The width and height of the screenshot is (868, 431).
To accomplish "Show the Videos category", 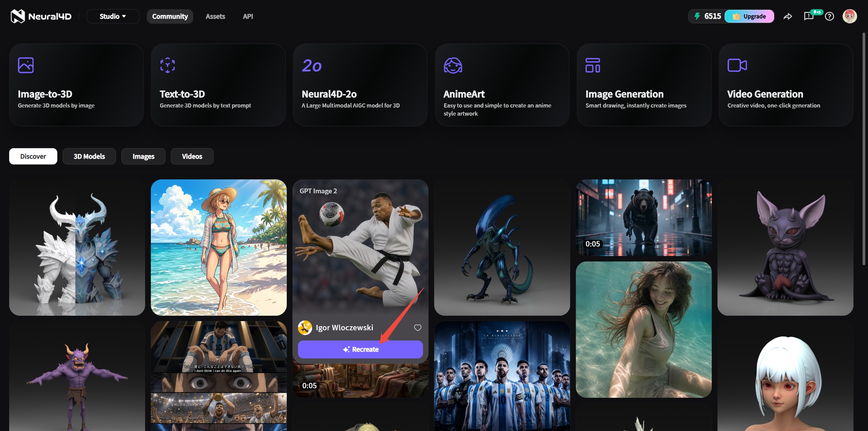I will point(192,156).
